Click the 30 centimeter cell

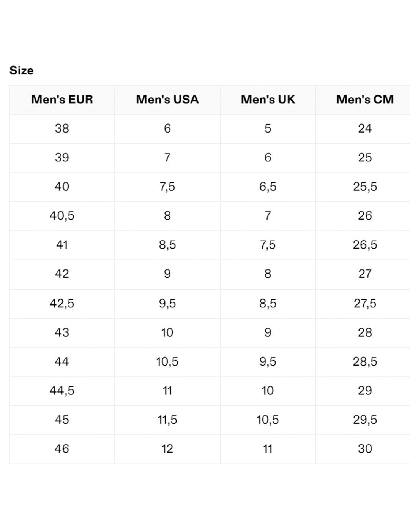(x=364, y=449)
